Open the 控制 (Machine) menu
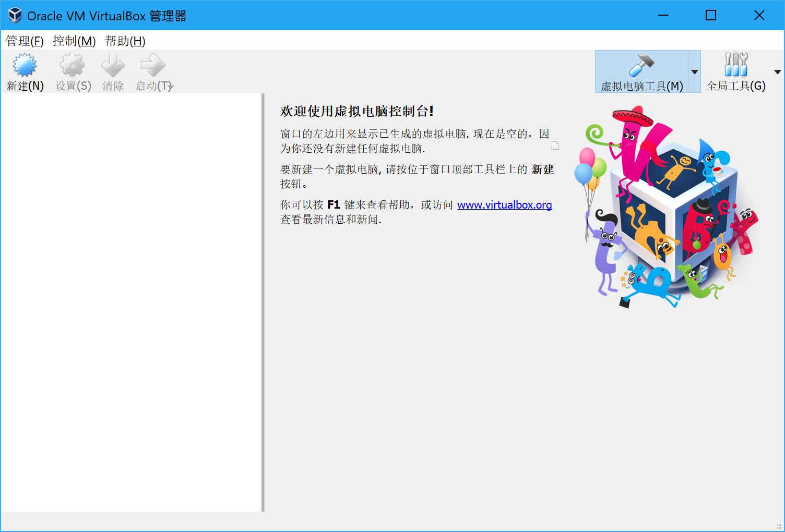 point(74,41)
